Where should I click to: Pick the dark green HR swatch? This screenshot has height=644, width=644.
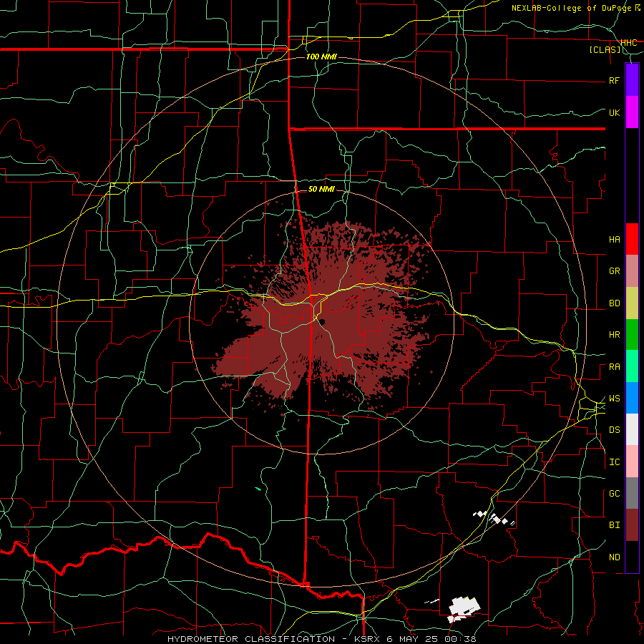(x=632, y=335)
